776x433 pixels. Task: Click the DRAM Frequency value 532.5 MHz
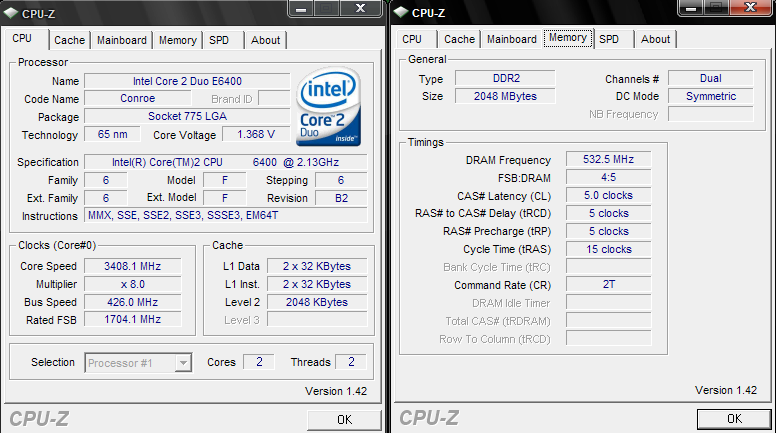coord(609,159)
